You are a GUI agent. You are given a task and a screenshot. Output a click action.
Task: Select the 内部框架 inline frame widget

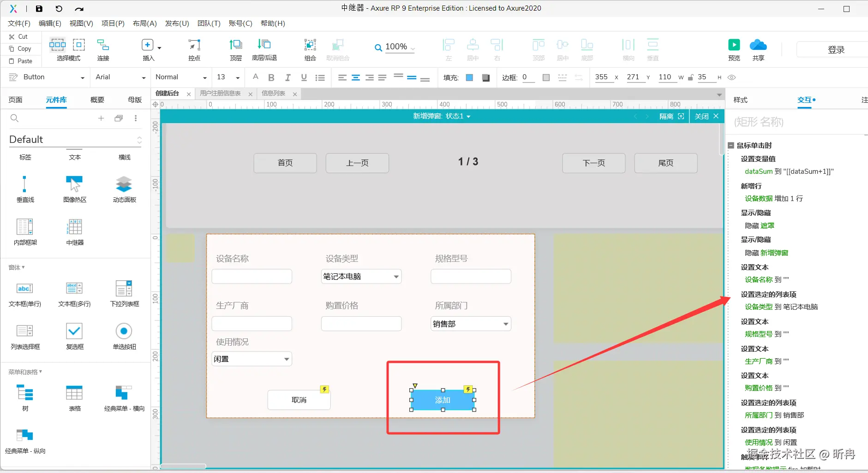tap(25, 232)
